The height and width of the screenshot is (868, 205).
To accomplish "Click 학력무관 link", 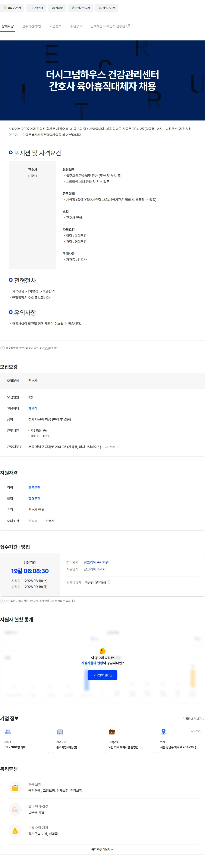I will pyautogui.click(x=34, y=499).
